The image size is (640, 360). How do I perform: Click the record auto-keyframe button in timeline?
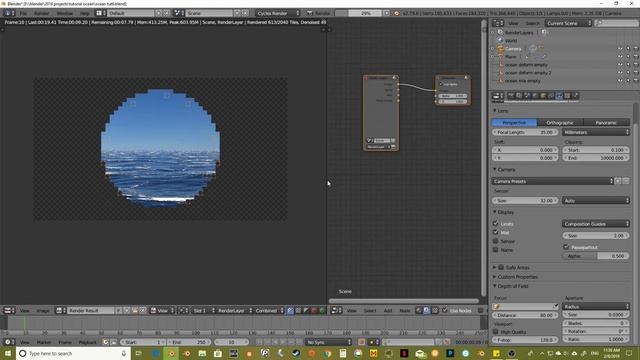pyautogui.click(x=362, y=342)
